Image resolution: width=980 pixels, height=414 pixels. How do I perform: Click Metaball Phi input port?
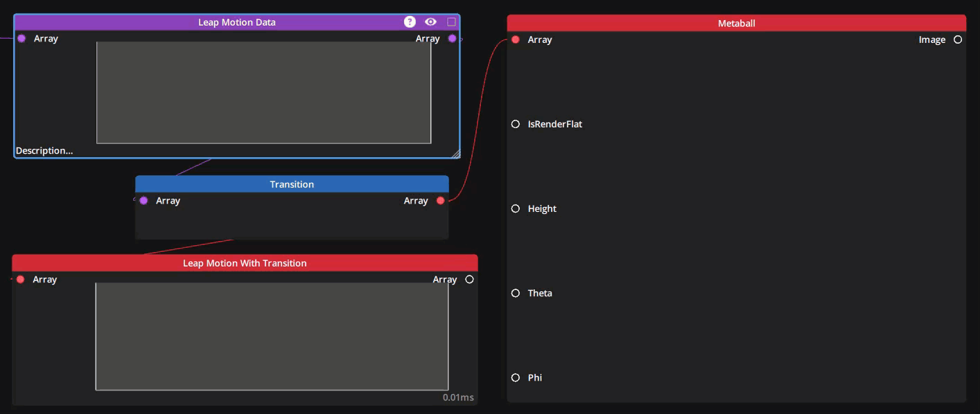(x=516, y=378)
